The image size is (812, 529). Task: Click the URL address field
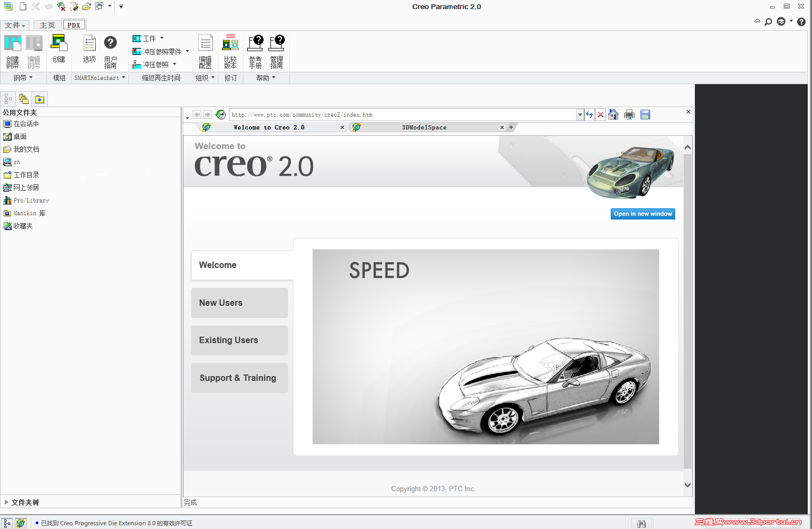[x=403, y=115]
